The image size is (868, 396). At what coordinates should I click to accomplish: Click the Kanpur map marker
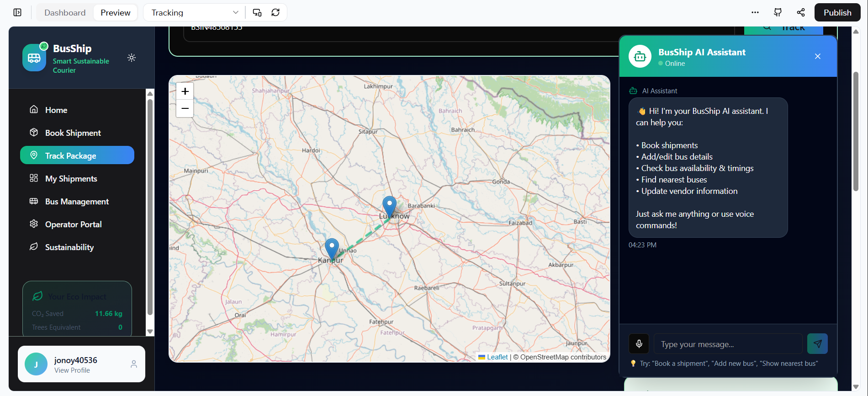coord(332,249)
